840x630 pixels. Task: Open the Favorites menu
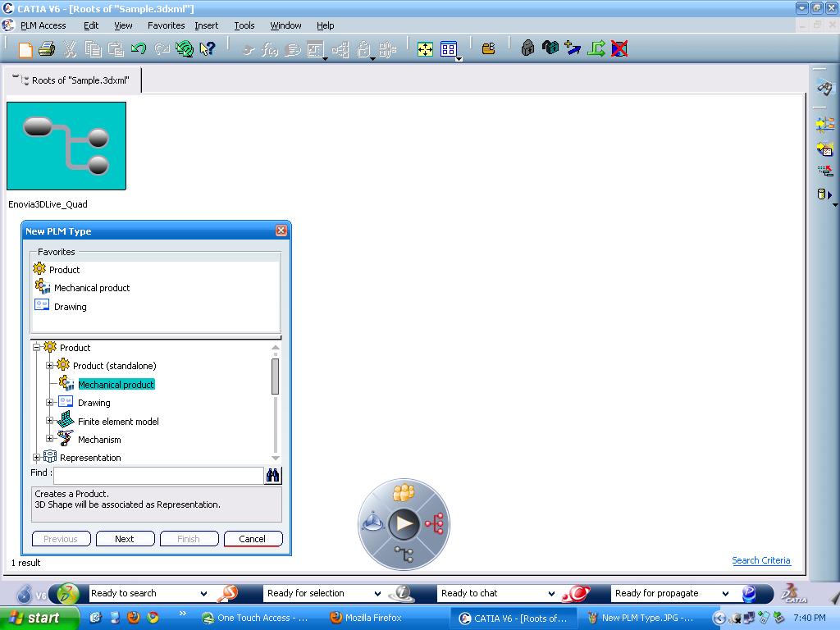(x=166, y=25)
